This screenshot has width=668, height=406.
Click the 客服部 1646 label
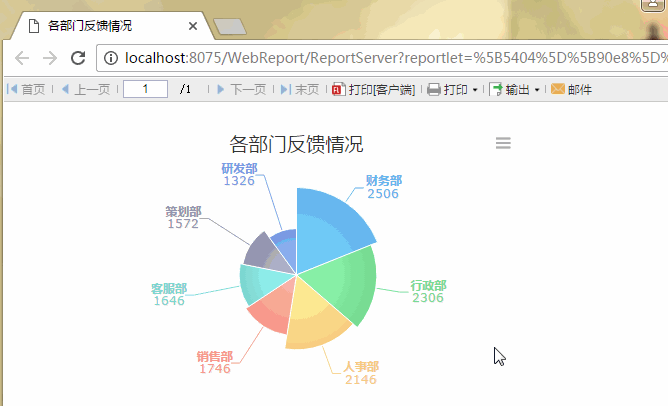coord(169,294)
